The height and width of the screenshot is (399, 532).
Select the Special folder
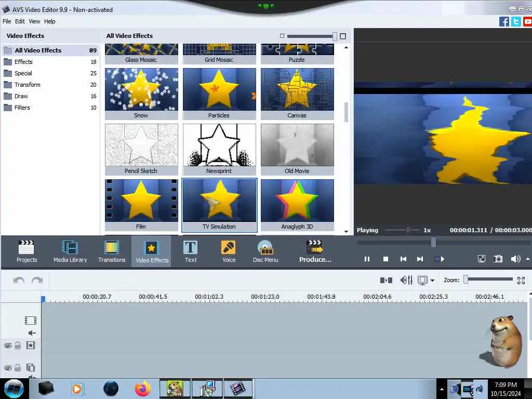click(50, 73)
